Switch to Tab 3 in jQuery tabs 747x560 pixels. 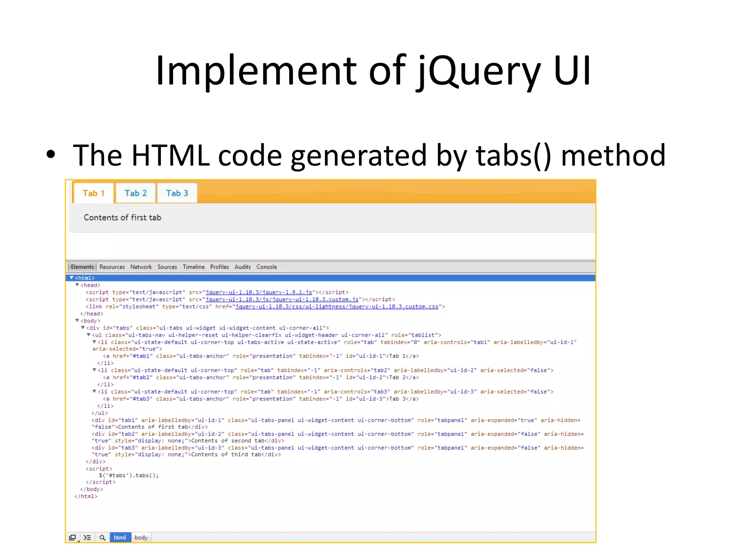coord(177,193)
